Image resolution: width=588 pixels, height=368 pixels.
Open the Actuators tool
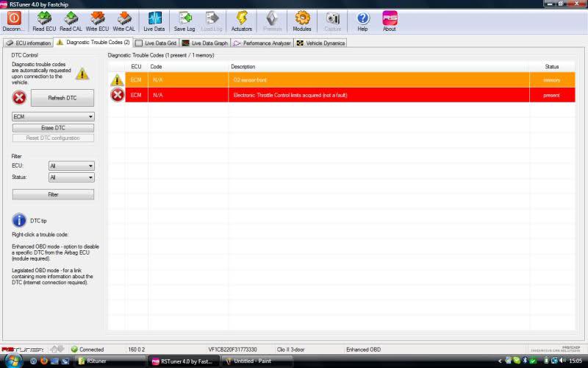click(241, 20)
